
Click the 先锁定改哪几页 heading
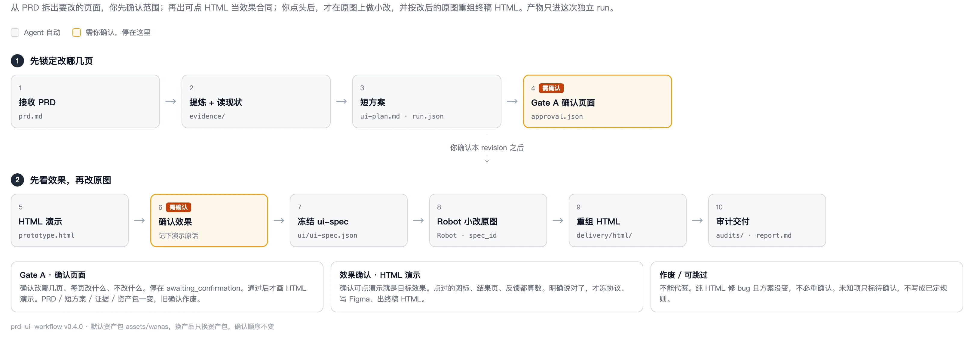61,61
